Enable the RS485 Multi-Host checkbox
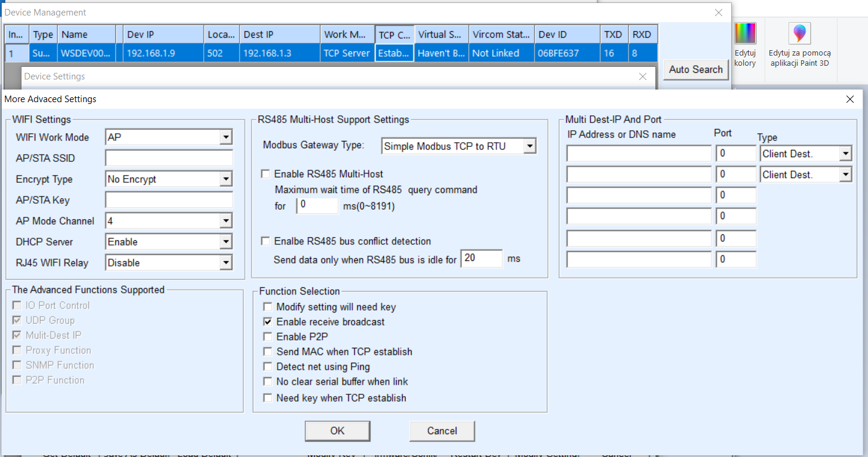868x457 pixels. point(265,173)
